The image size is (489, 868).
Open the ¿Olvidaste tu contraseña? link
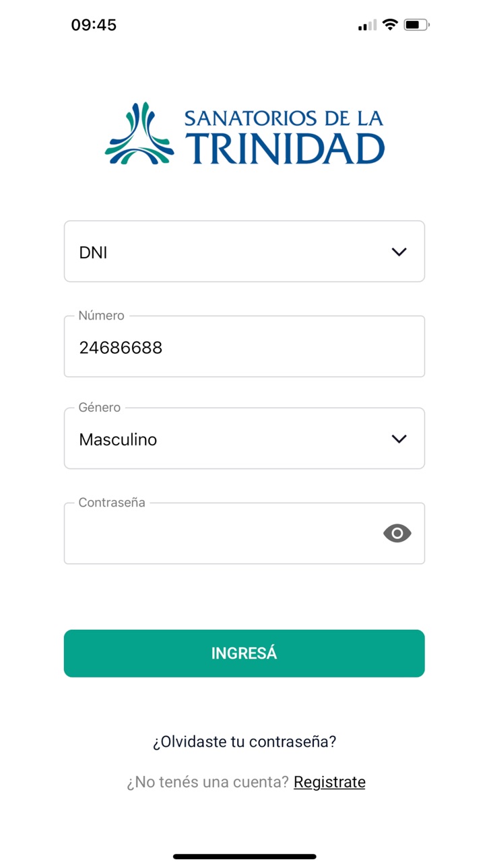[x=244, y=742]
